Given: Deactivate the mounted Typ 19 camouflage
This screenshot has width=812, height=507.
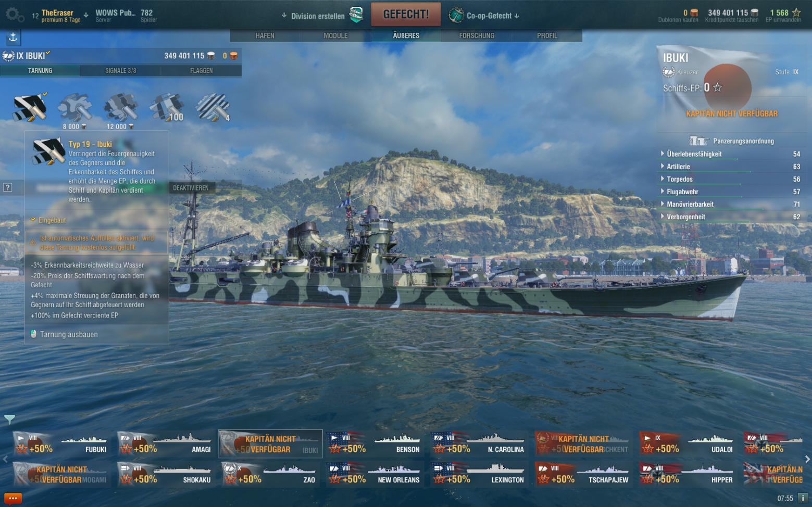Looking at the screenshot, I should (x=191, y=188).
